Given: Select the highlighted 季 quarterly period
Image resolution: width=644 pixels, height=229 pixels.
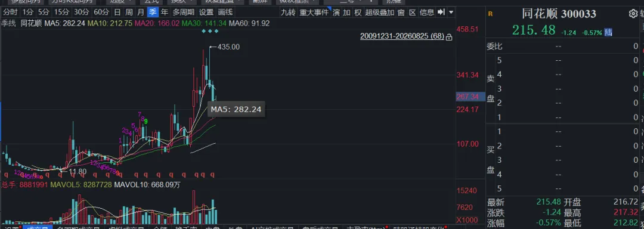Looking at the screenshot, I should pyautogui.click(x=153, y=12).
